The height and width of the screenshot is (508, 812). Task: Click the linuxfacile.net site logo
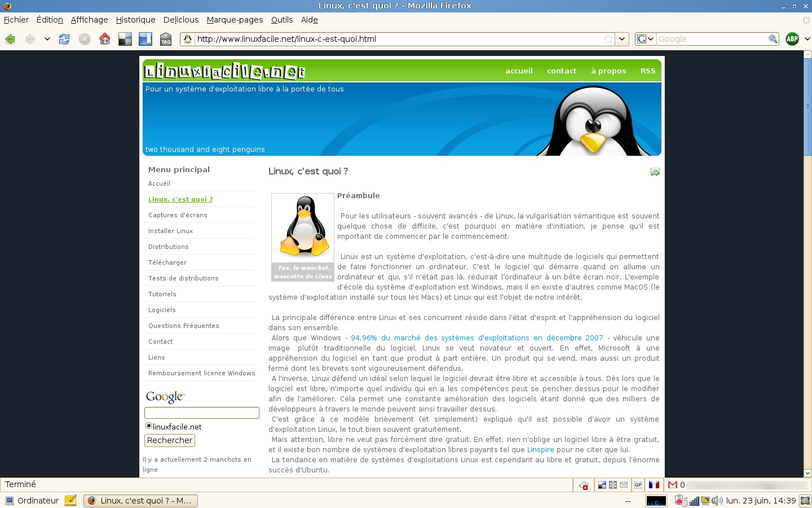coord(224,71)
